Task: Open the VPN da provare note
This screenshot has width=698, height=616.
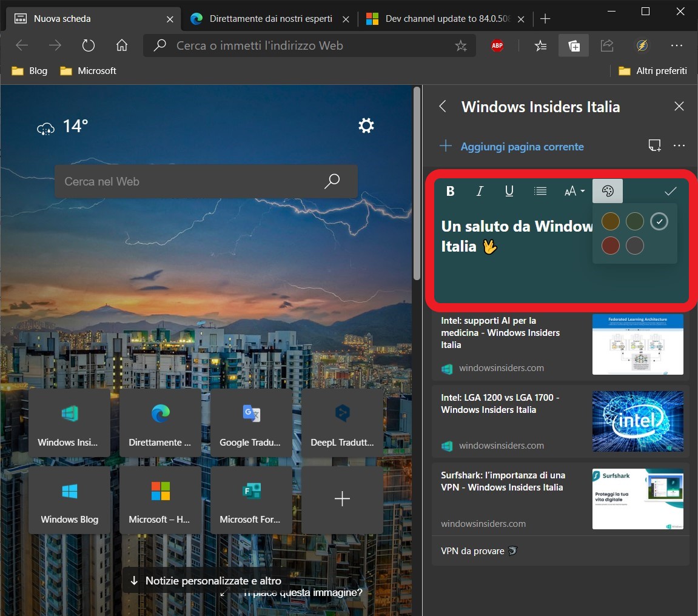Action: (560, 551)
